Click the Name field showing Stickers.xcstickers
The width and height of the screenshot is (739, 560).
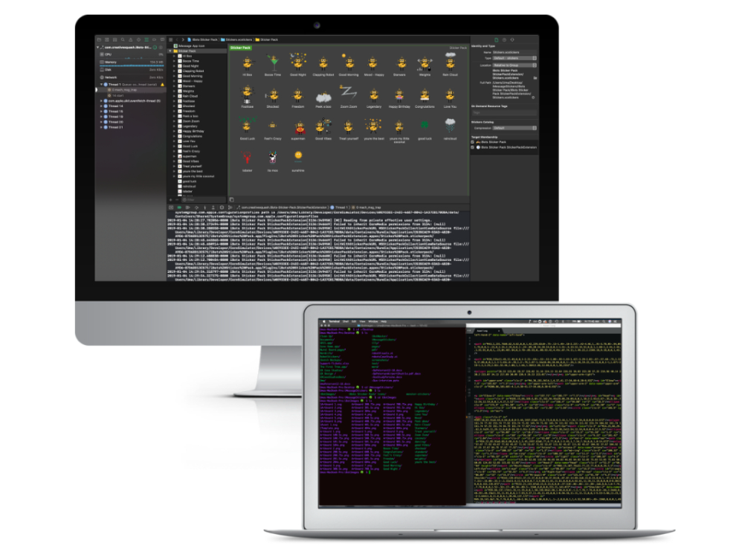[x=514, y=52]
